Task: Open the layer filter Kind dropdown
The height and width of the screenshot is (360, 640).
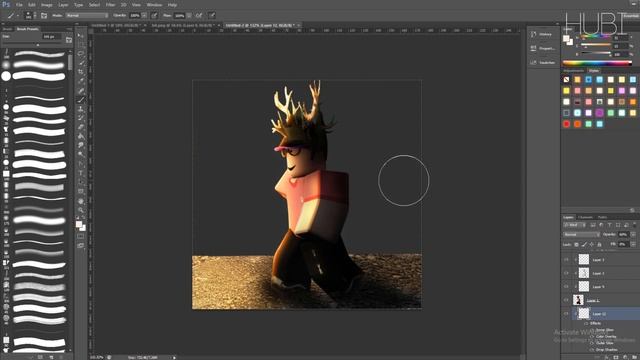Action: (x=575, y=225)
